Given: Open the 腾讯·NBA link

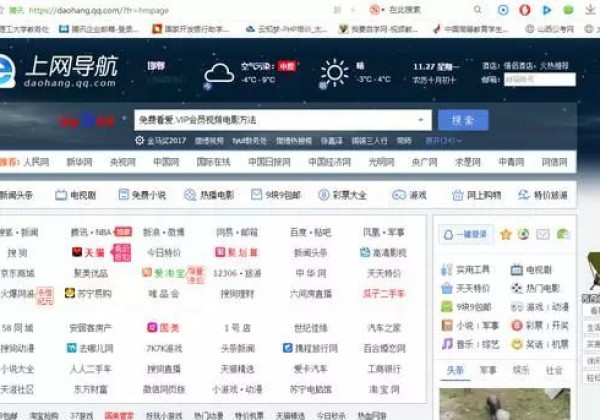Looking at the screenshot, I should [x=91, y=232].
